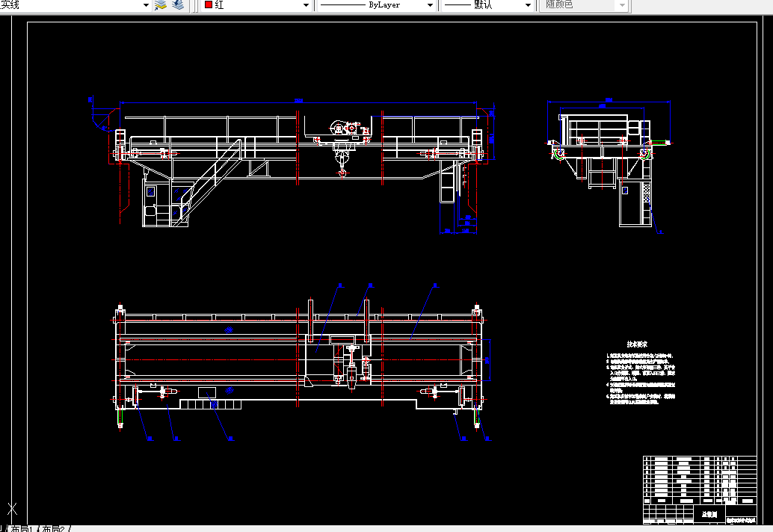Click the greyed-out 随颜色 plot style dropdown
This screenshot has height=532, width=773.
(x=584, y=5)
